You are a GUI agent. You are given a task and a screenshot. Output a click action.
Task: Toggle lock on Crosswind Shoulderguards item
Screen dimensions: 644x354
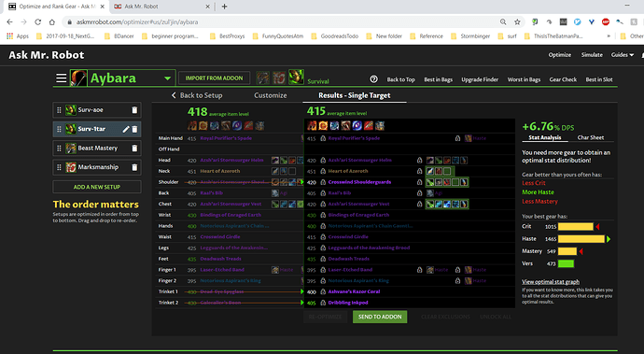tap(323, 182)
